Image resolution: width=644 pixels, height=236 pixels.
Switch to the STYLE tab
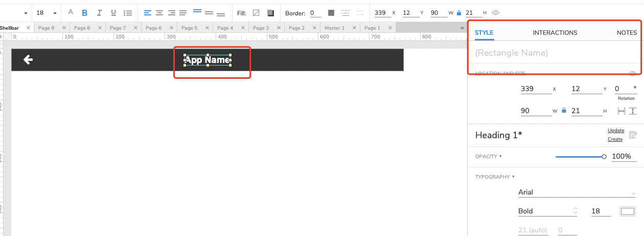pyautogui.click(x=484, y=33)
